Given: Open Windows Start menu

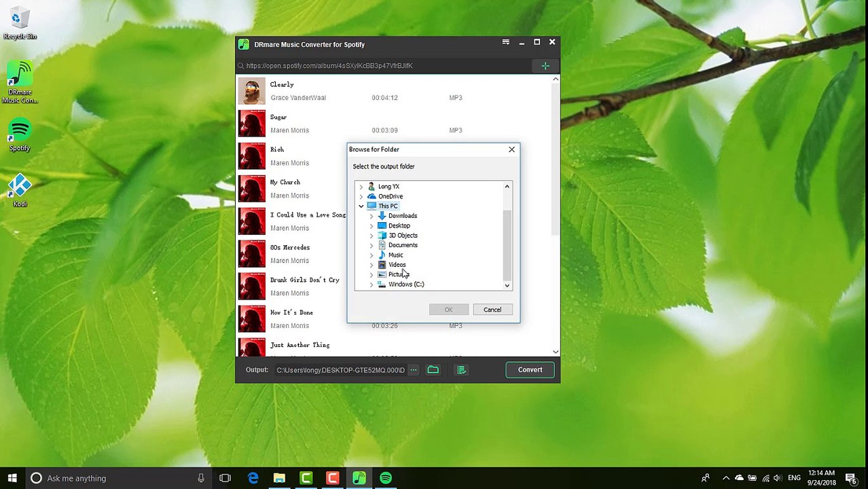Looking at the screenshot, I should pos(12,478).
